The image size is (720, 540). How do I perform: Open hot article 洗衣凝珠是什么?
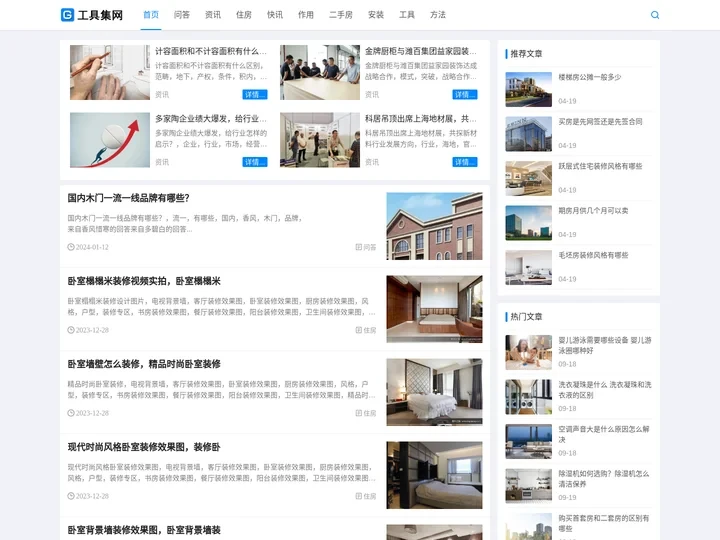[x=605, y=390]
